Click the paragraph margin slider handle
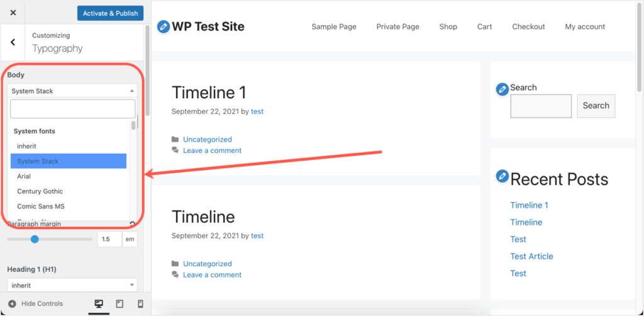Image resolution: width=644 pixels, height=316 pixels. point(35,239)
